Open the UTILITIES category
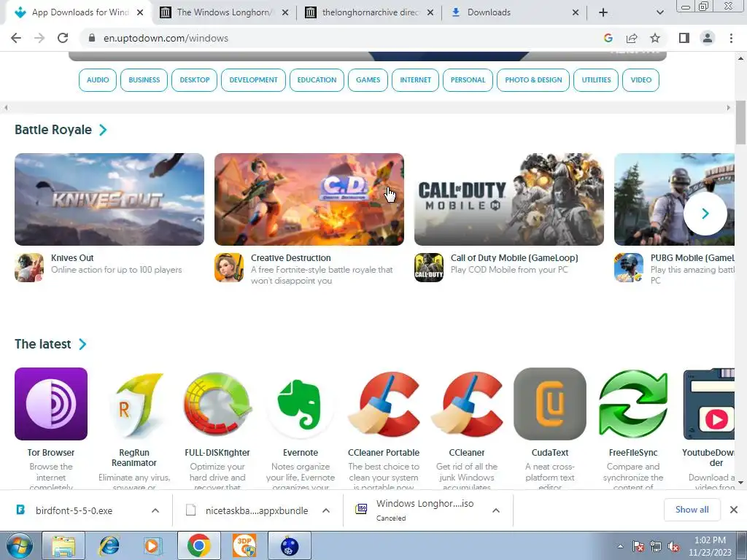Screen dimensions: 747x560 coord(596,80)
